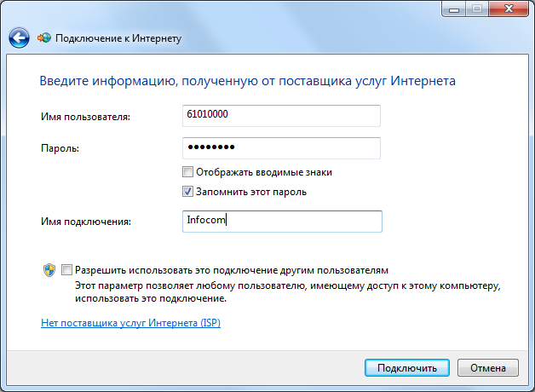Click the blue 'Введите информацию' heading
Viewport: 535px width, 392px height.
tap(247, 81)
